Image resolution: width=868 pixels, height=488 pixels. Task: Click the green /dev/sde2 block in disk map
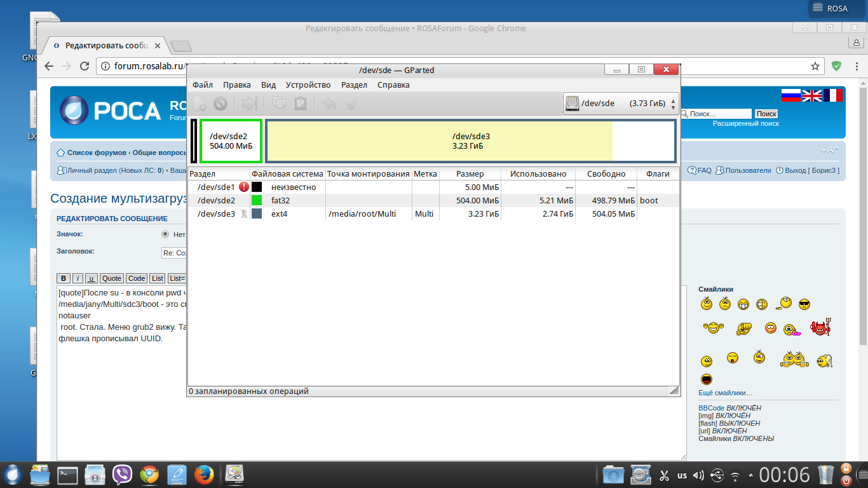[231, 141]
